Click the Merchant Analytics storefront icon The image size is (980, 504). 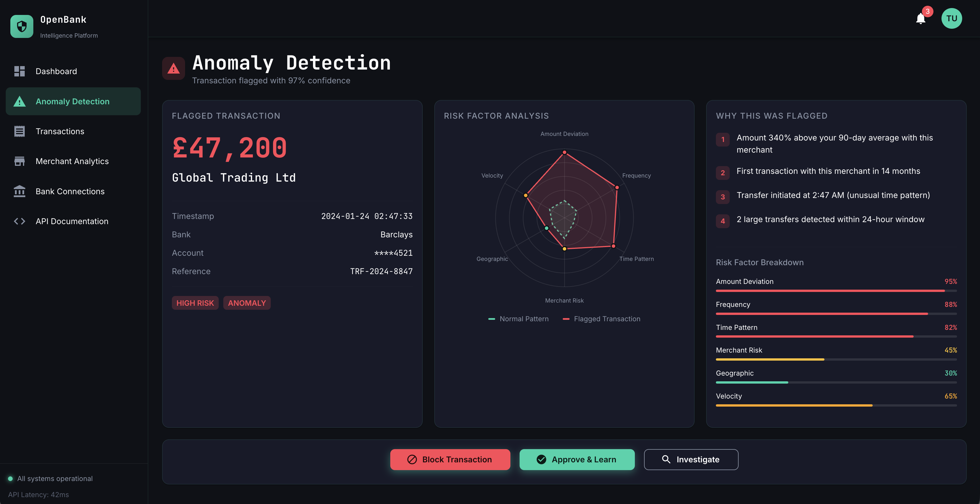[20, 161]
